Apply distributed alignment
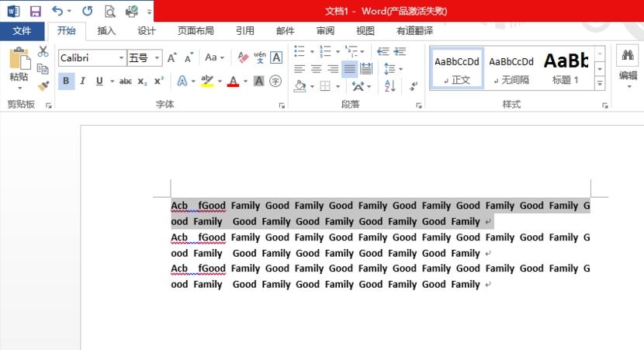 [x=366, y=68]
